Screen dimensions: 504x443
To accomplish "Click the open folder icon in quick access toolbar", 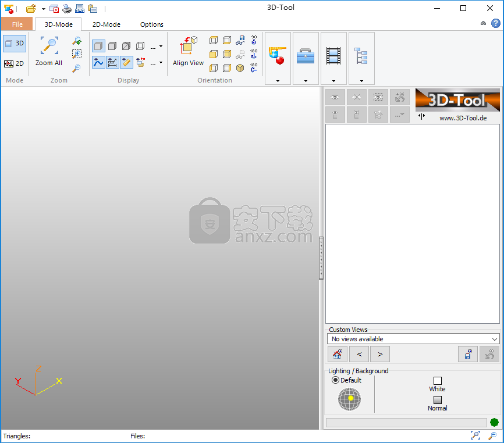I will click(x=31, y=9).
